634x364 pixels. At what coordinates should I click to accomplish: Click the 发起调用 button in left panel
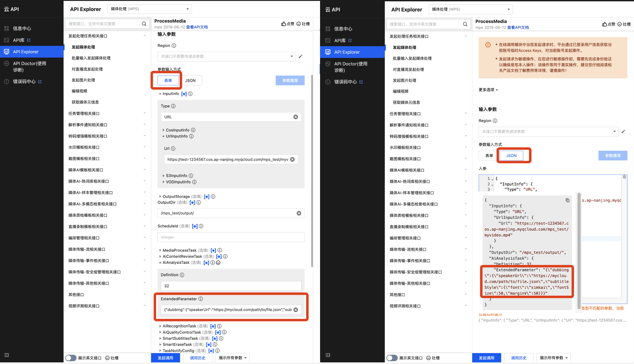[165, 358]
